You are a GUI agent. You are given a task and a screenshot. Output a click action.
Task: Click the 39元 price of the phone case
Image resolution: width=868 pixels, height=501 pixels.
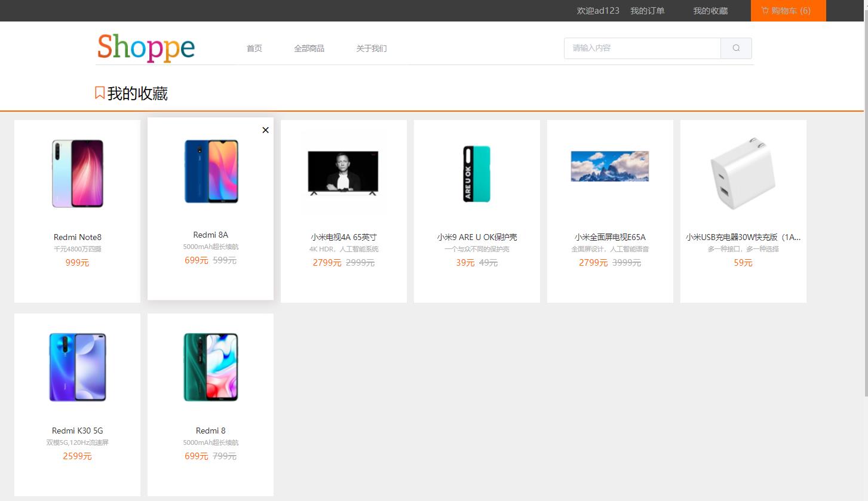(465, 263)
